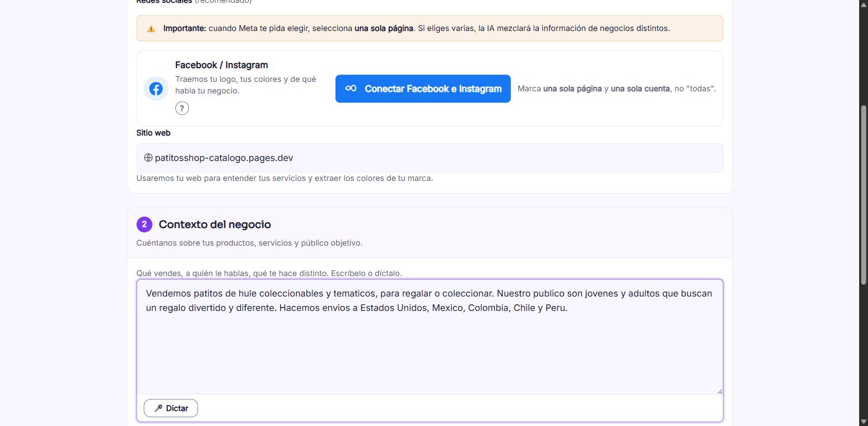Screen dimensions: 868x426
Task: Click the 'Contexto del negocio' heading
Action: click(x=215, y=225)
